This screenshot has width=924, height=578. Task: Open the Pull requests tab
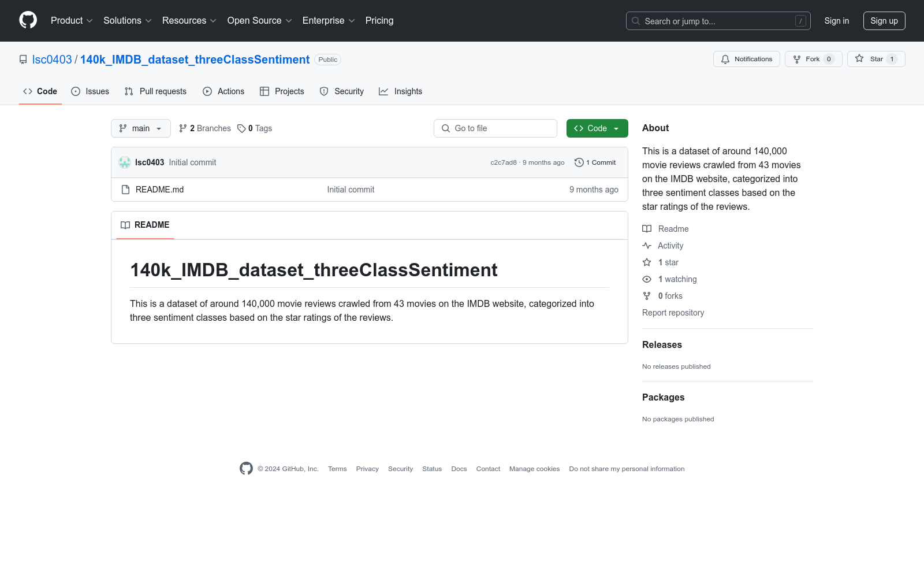coord(155,91)
